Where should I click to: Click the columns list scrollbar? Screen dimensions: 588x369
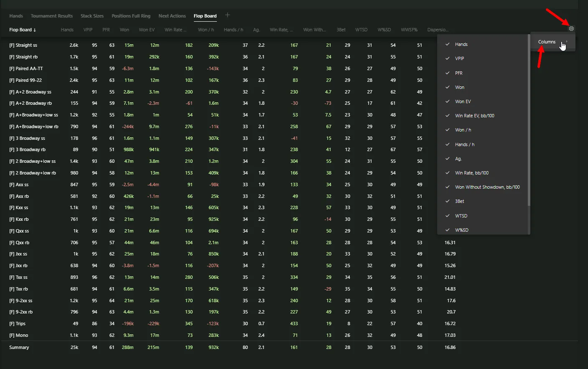pos(529,125)
